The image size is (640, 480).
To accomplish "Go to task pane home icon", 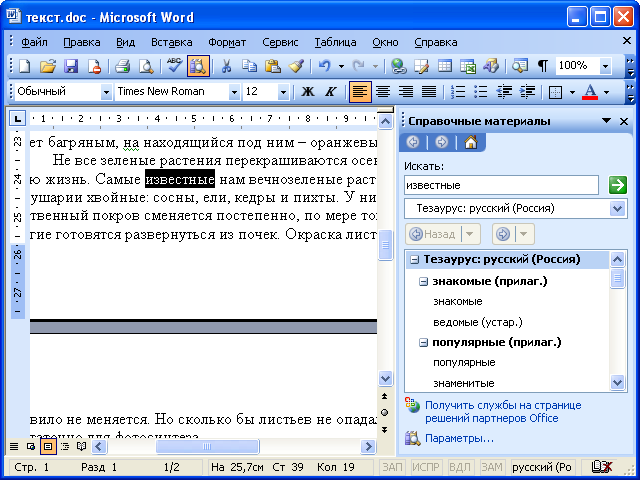I will pyautogui.click(x=471, y=142).
